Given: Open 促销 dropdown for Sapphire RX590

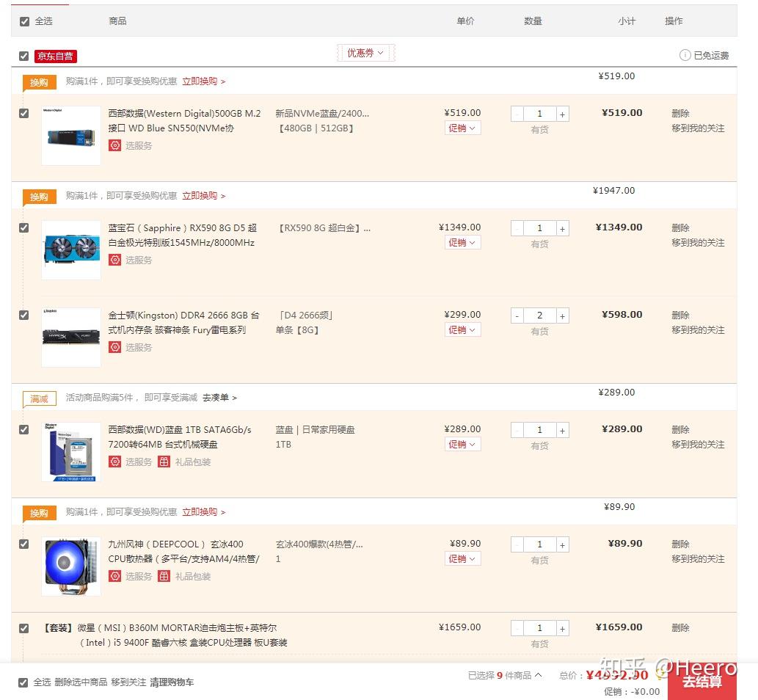Looking at the screenshot, I should 462,243.
